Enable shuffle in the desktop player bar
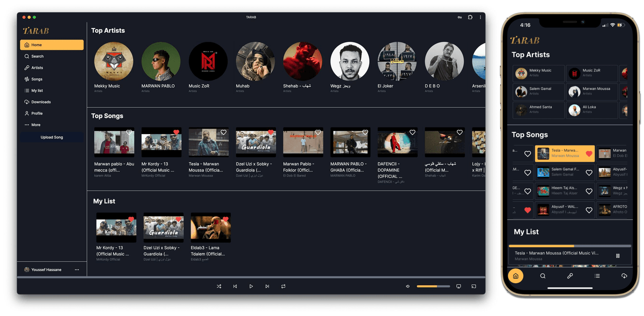The image size is (644, 316). click(x=219, y=286)
